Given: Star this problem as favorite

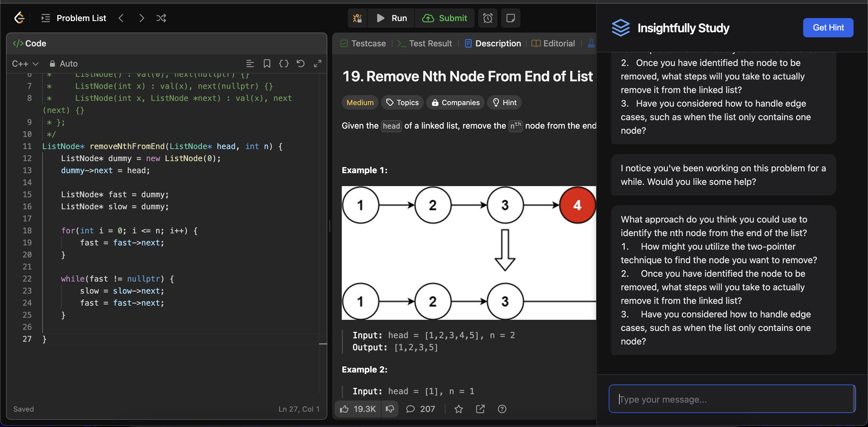Looking at the screenshot, I should (x=458, y=409).
